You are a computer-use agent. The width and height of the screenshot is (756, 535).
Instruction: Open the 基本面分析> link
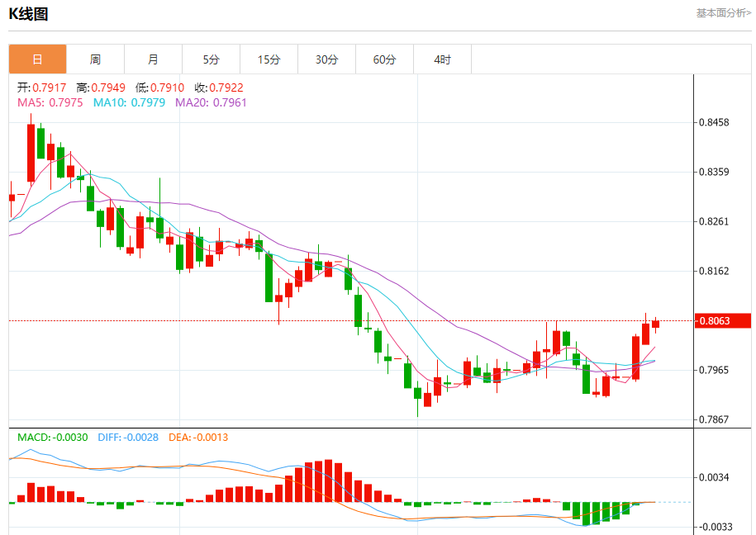723,13
